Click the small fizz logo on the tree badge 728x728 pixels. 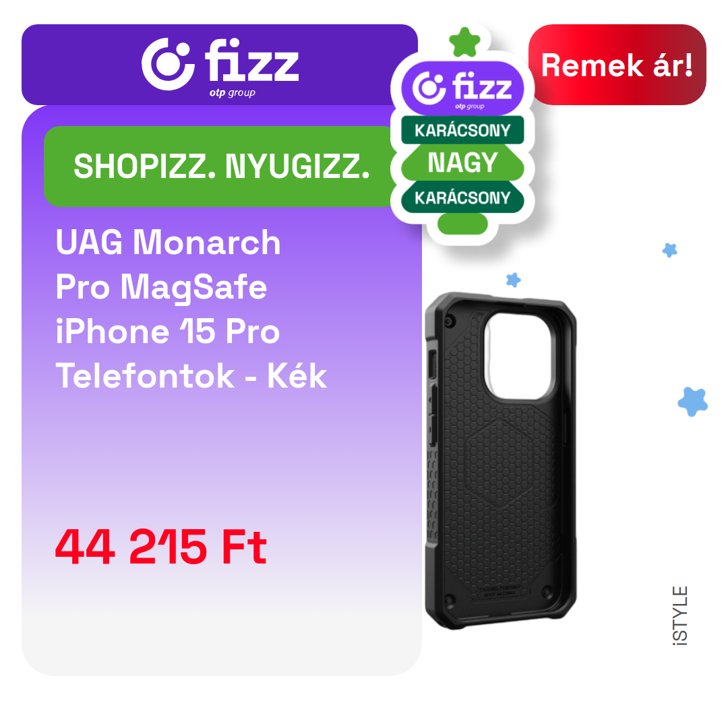[462, 89]
